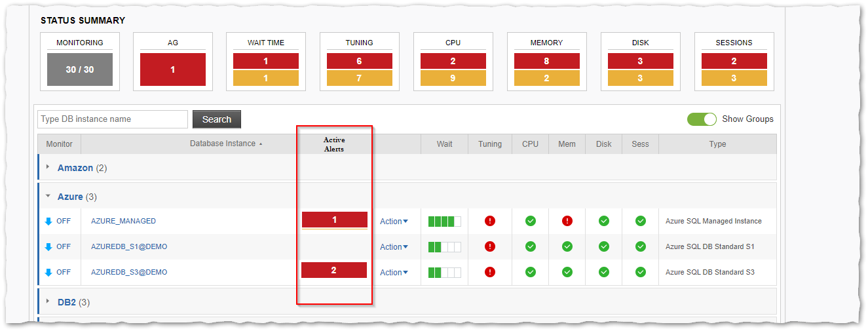Viewport: 868px width, 331px height.
Task: Click the Disk red count 3
Action: click(x=641, y=61)
